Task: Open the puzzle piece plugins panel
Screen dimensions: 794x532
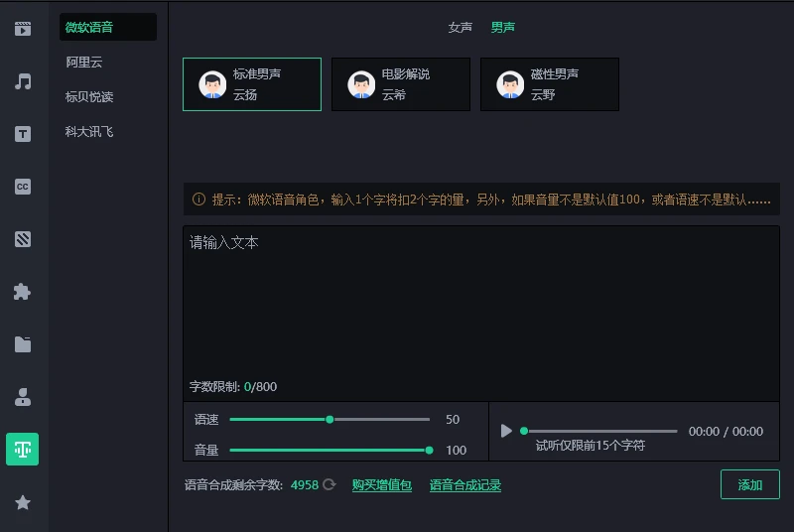Action: [23, 292]
